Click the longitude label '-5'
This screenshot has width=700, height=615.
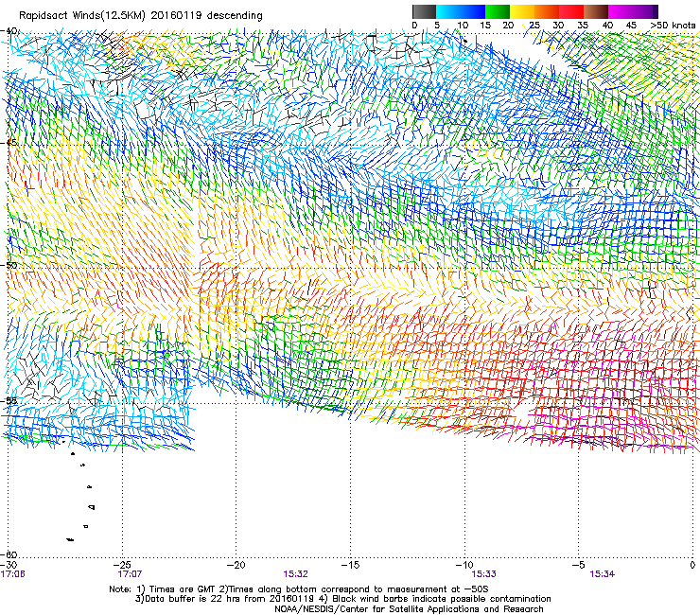[x=579, y=565]
